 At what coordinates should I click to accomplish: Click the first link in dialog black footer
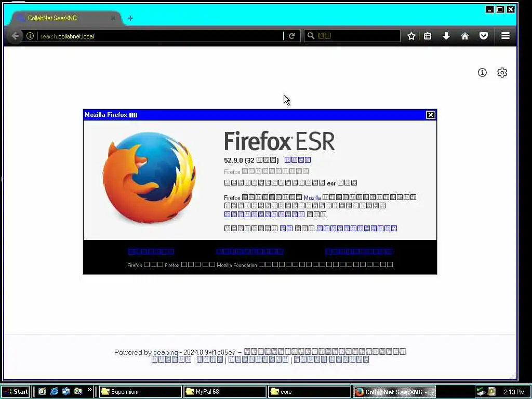click(x=151, y=251)
